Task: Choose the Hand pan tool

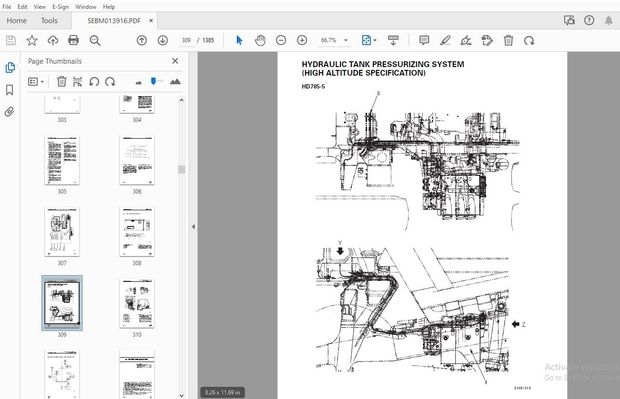Action: coord(260,40)
